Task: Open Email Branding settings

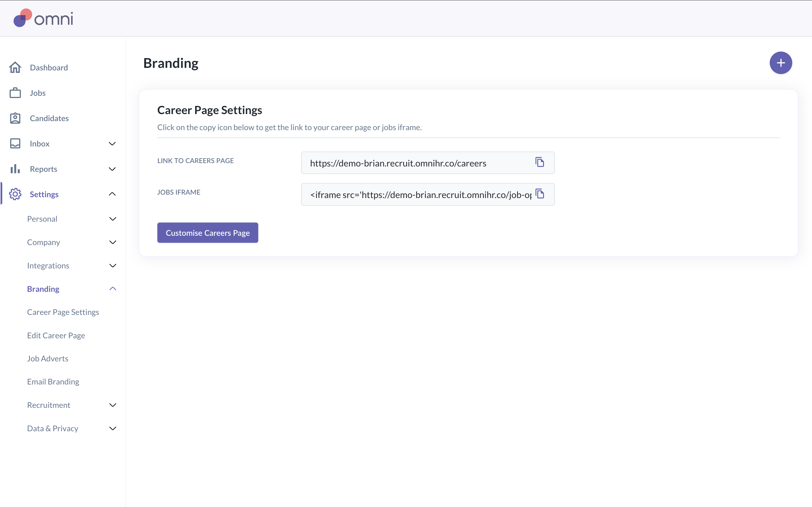Action: 53,382
